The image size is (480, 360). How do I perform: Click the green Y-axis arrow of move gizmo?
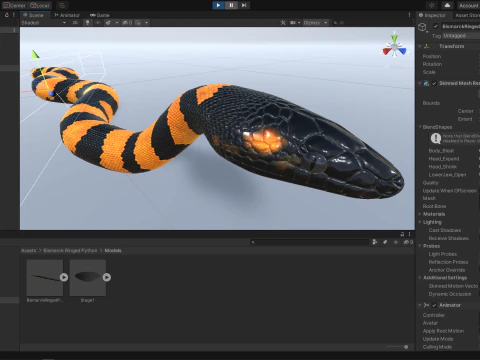(x=35, y=54)
